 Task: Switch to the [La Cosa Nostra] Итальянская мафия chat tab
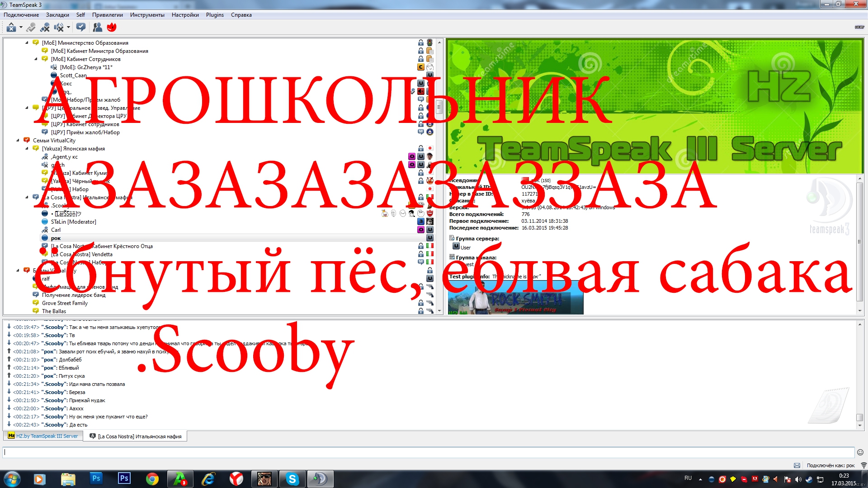click(x=136, y=436)
